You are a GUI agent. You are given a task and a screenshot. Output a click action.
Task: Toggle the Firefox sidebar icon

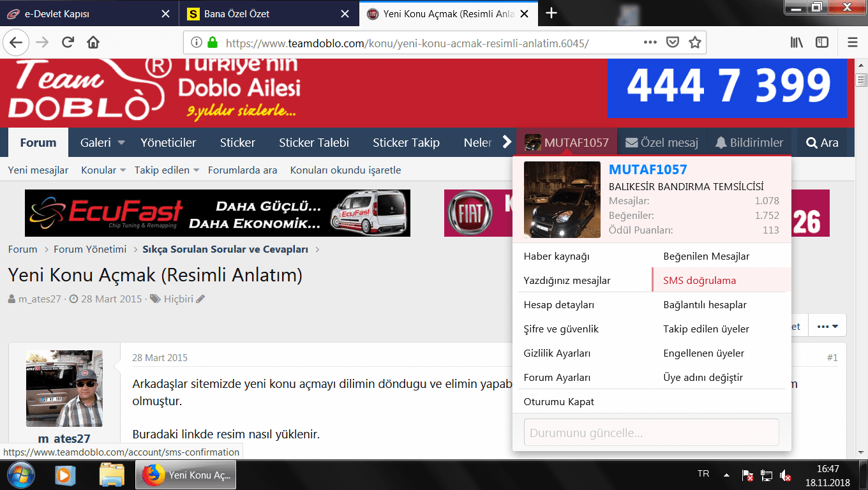pyautogui.click(x=822, y=43)
